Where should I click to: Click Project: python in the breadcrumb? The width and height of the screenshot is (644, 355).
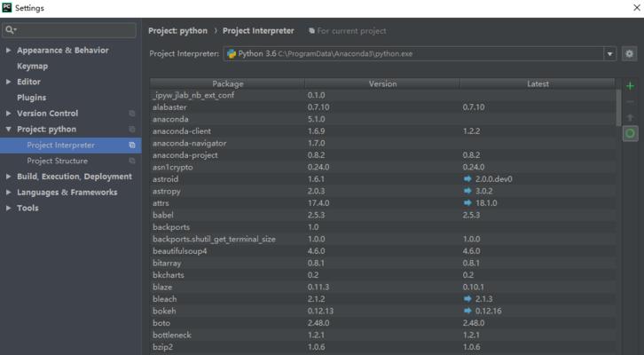[x=177, y=31]
